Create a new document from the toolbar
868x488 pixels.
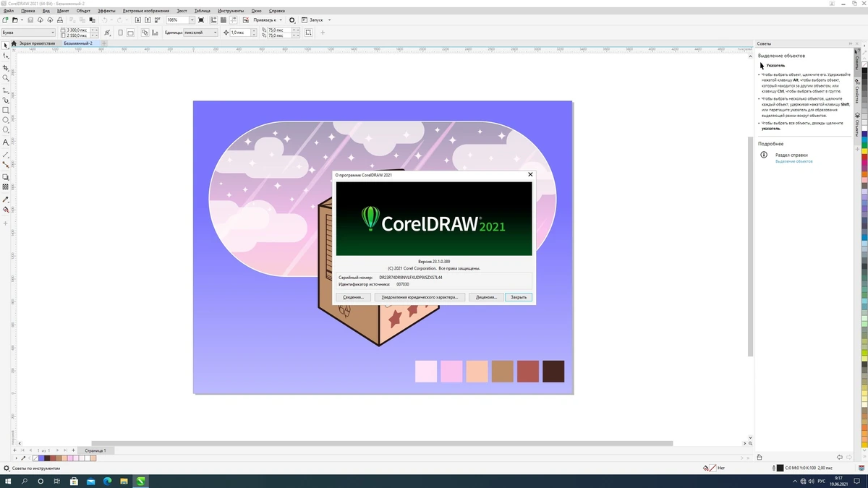[5, 20]
